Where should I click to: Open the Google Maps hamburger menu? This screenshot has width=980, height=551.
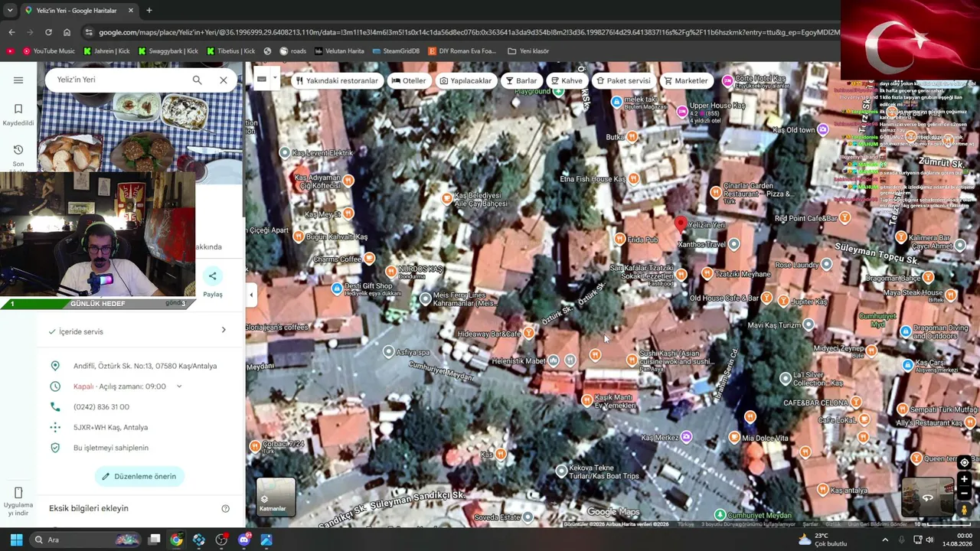click(18, 80)
